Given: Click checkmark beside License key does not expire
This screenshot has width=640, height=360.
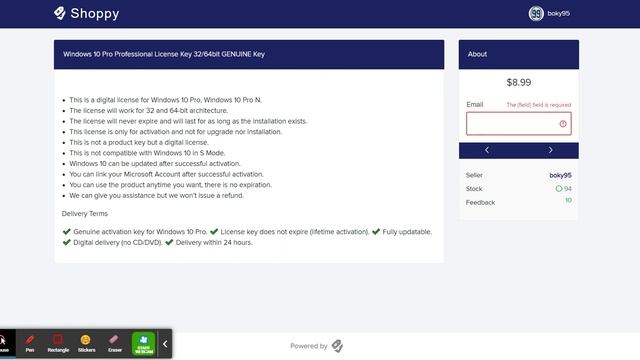Looking at the screenshot, I should [214, 232].
